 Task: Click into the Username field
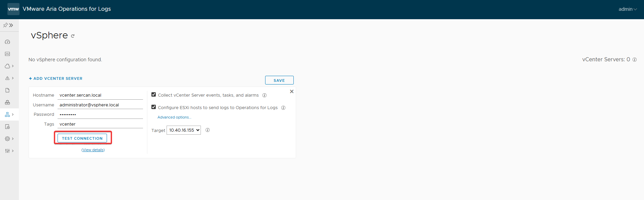tap(100, 105)
